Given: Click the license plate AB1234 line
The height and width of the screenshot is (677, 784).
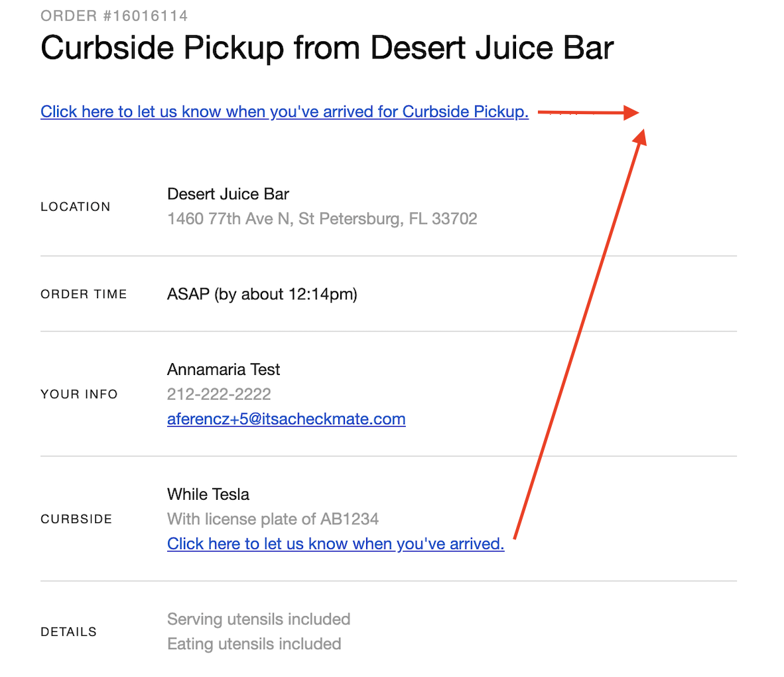Looking at the screenshot, I should [x=273, y=519].
